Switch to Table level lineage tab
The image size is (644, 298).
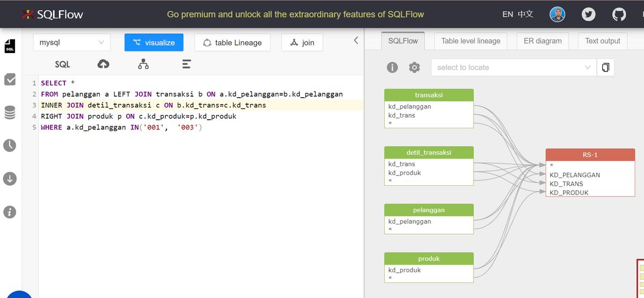pyautogui.click(x=471, y=41)
